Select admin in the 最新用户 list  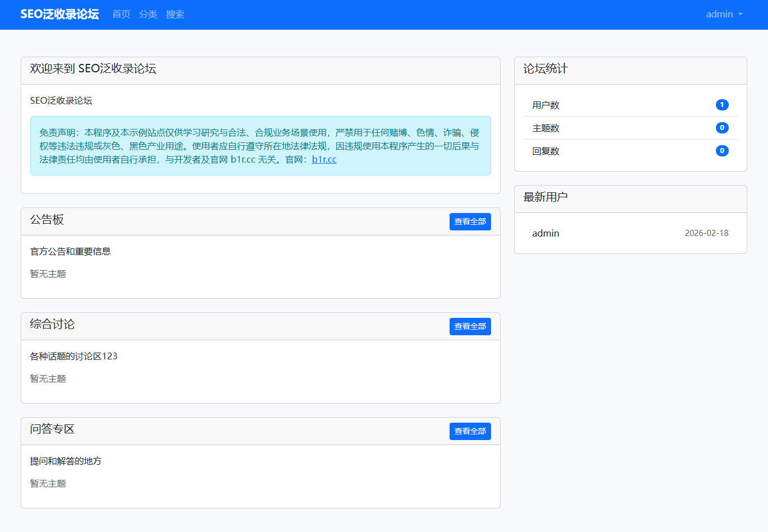pos(545,233)
